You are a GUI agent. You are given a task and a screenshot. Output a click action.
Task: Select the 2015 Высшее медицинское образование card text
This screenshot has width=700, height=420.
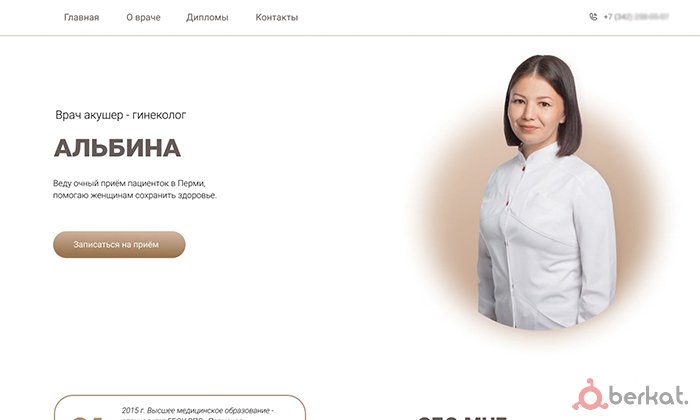coord(198,414)
